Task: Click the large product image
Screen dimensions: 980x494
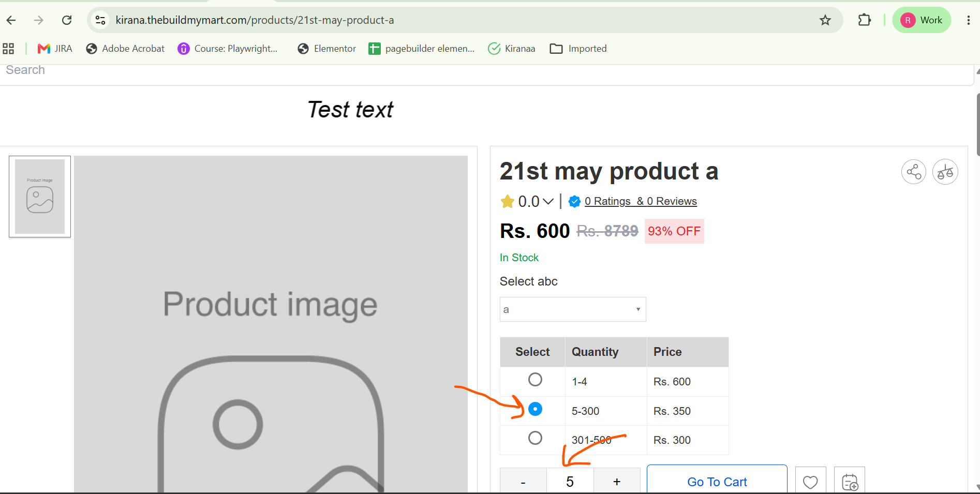Action: (271, 324)
